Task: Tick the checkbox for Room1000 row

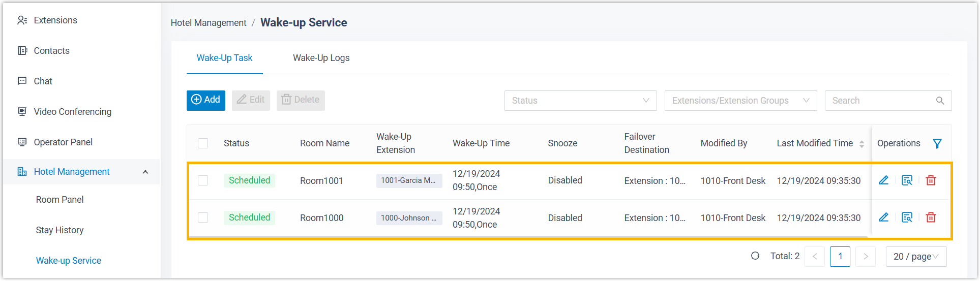Action: click(203, 217)
